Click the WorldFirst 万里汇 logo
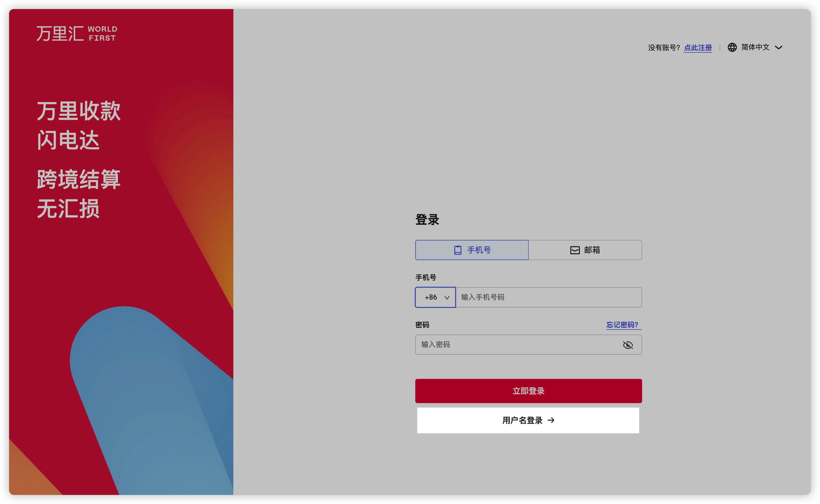The height and width of the screenshot is (504, 820). click(77, 33)
